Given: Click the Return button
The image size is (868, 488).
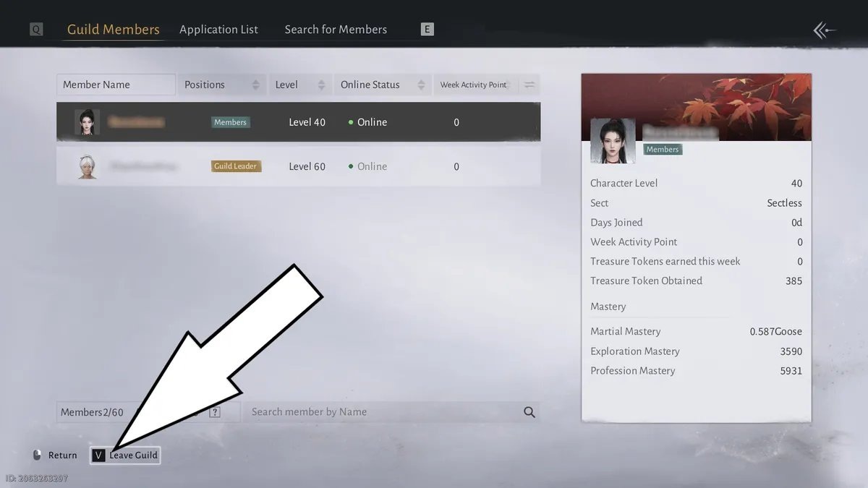Looking at the screenshot, I should (x=62, y=455).
